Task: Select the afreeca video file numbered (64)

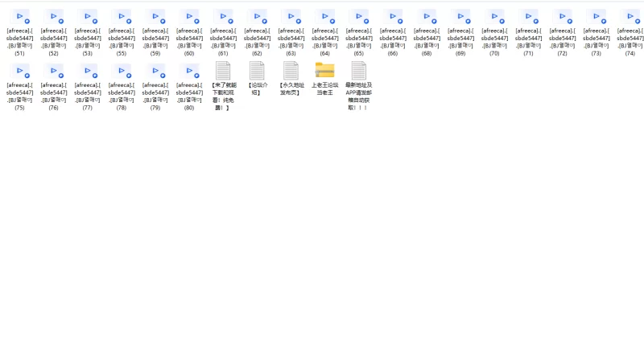Action: pos(325,33)
